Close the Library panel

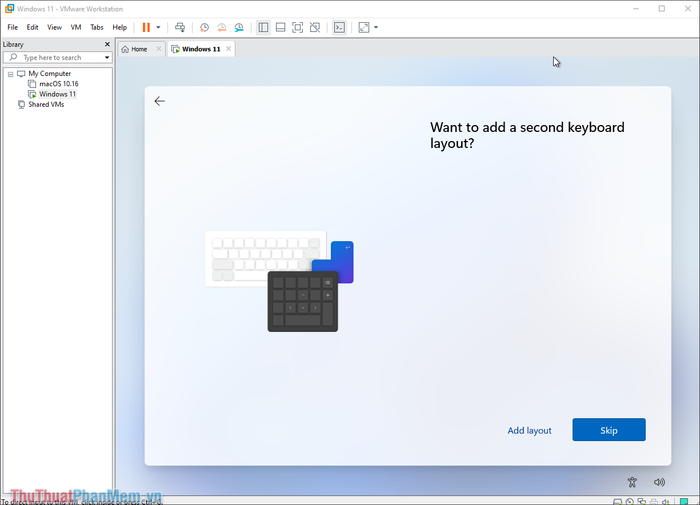107,44
